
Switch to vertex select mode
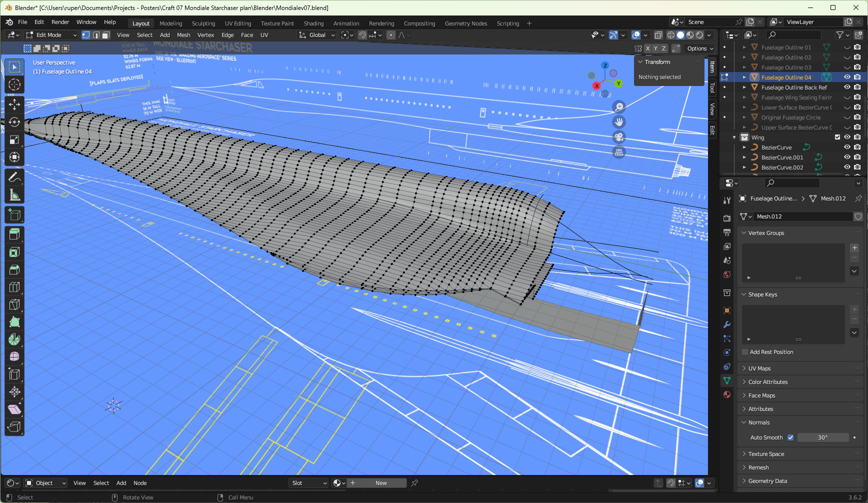pyautogui.click(x=86, y=35)
